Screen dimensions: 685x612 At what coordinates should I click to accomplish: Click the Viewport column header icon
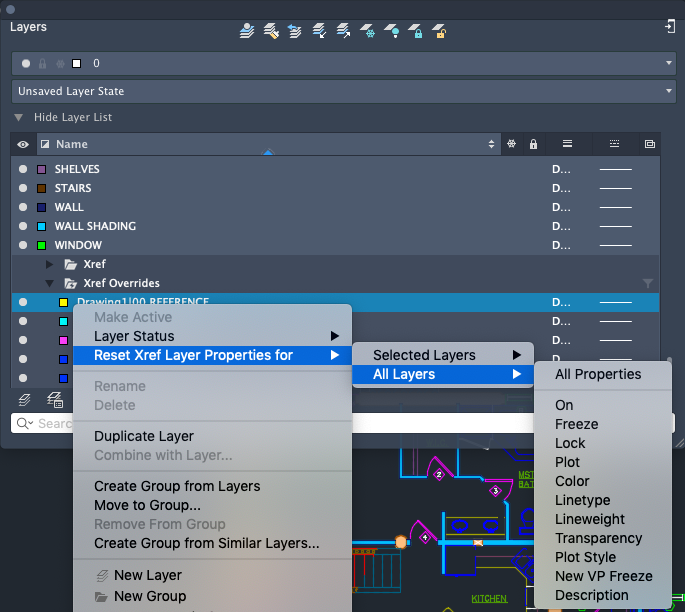[650, 144]
